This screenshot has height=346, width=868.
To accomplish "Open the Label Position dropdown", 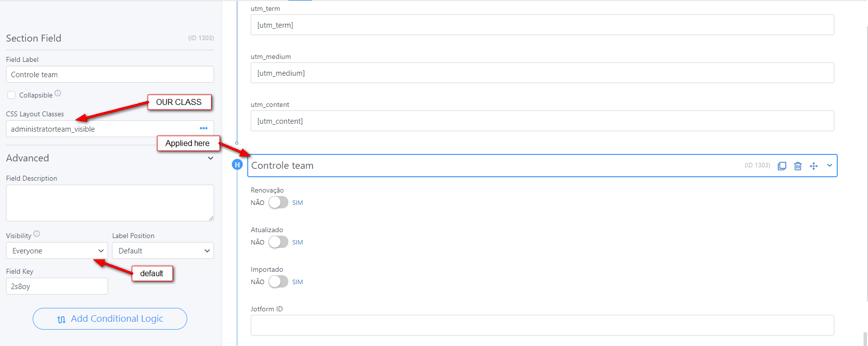I will coord(163,250).
